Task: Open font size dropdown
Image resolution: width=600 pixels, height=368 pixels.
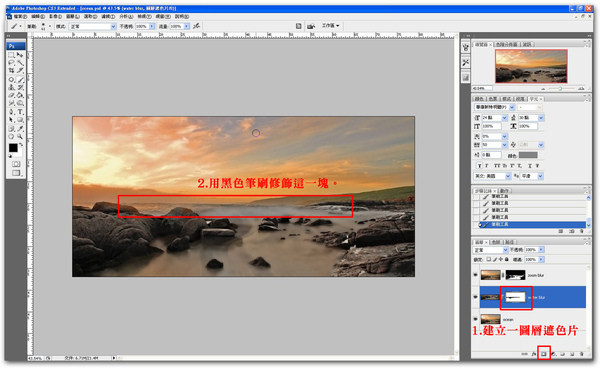Action: [x=504, y=118]
